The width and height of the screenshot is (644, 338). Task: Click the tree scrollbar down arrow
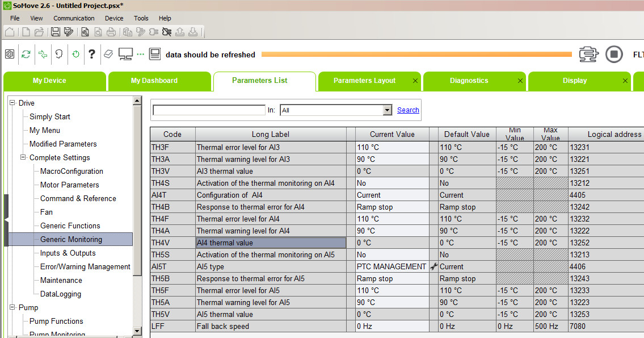point(137,331)
